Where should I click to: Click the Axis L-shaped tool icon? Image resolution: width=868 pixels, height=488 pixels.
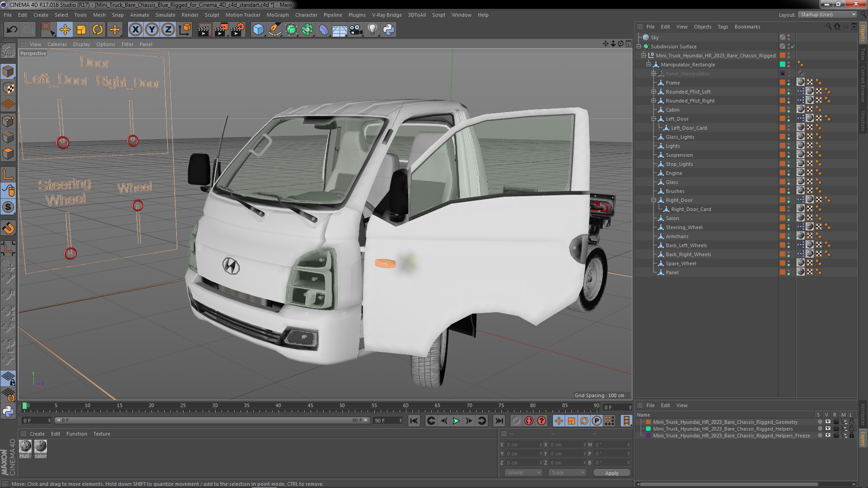click(8, 174)
